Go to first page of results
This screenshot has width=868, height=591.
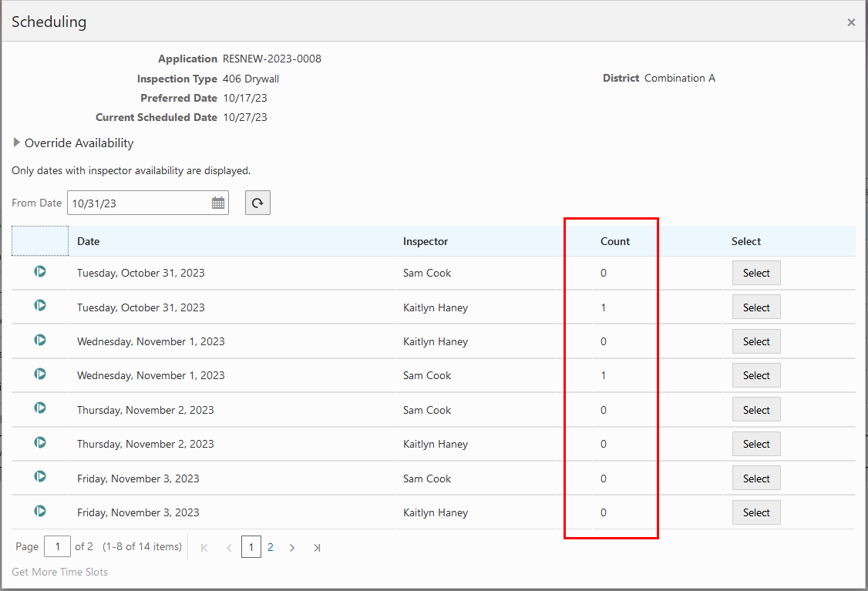tap(204, 548)
